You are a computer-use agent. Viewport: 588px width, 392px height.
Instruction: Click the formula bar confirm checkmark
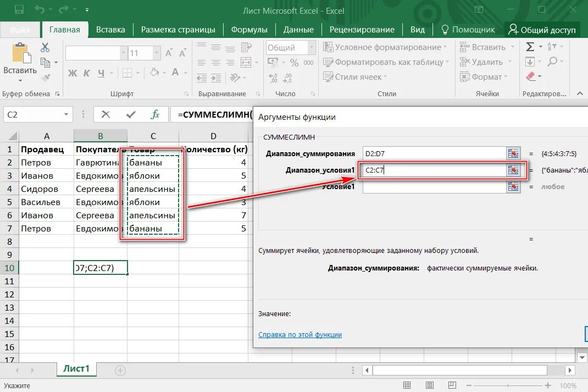tap(131, 114)
